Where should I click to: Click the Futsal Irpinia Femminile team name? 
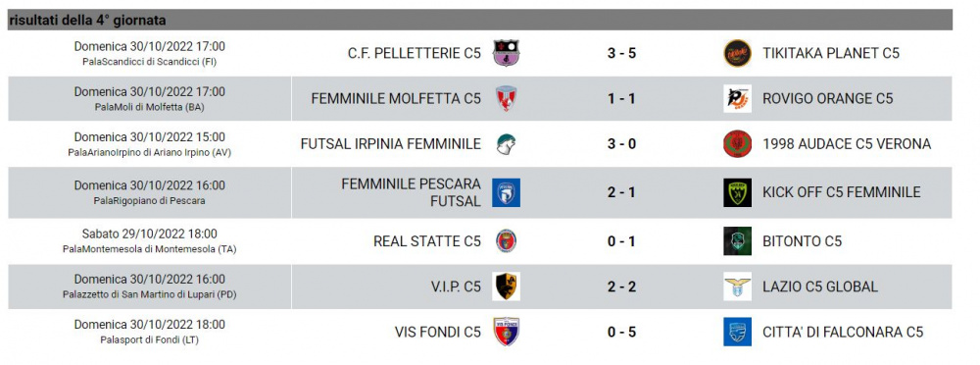coord(391,144)
